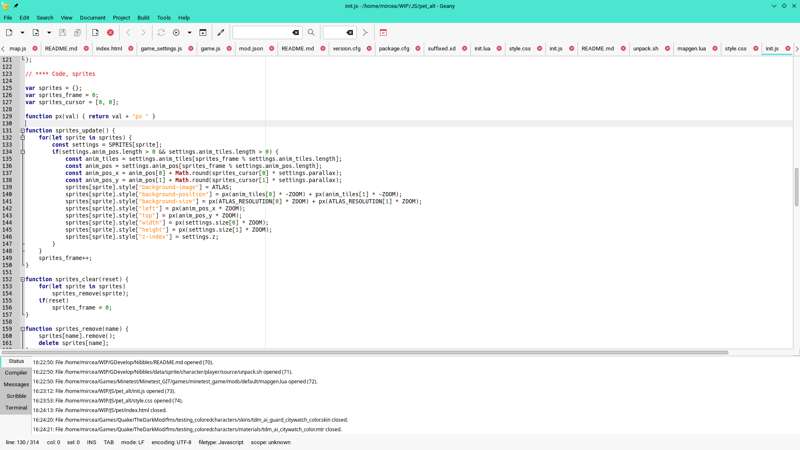The height and width of the screenshot is (450, 800).
Task: Click the search text input field
Action: coord(262,33)
